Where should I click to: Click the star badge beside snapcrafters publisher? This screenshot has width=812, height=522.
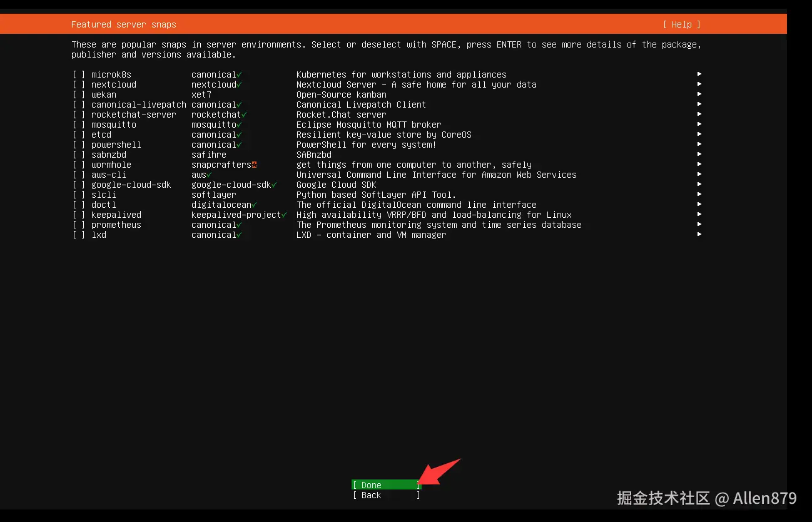click(x=254, y=165)
